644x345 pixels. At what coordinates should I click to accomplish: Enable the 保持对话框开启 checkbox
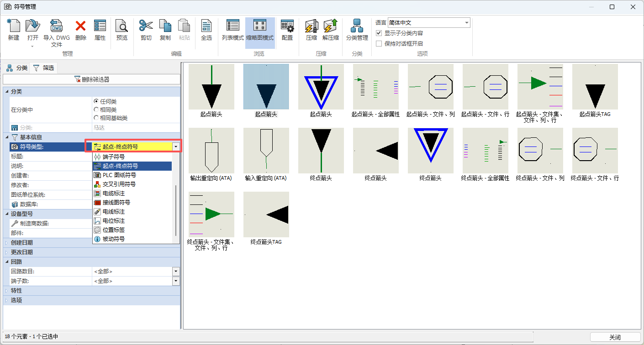[379, 44]
